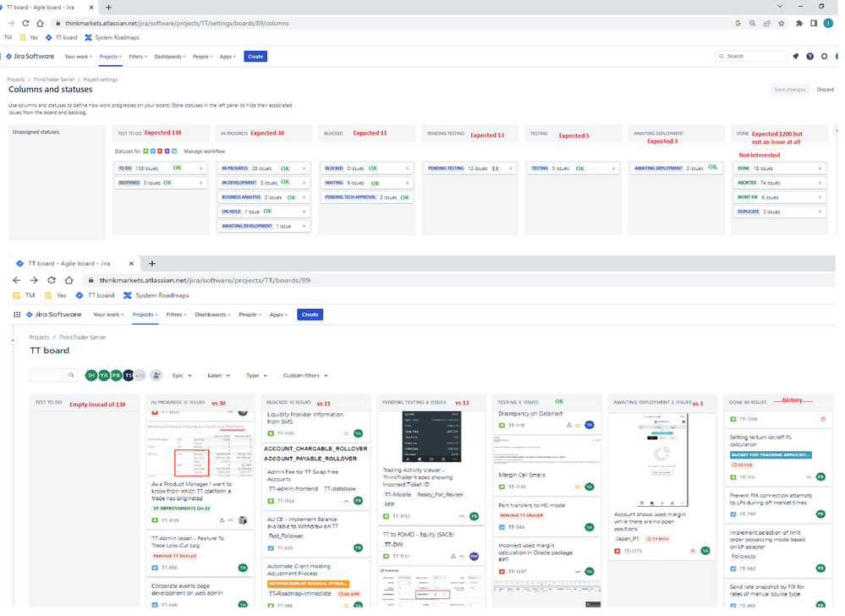Open app switcher grid in bottom Jira window

pyautogui.click(x=17, y=315)
